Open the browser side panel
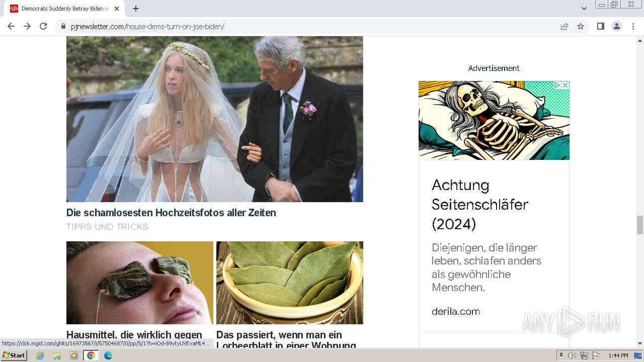This screenshot has height=362, width=644. click(x=600, y=26)
